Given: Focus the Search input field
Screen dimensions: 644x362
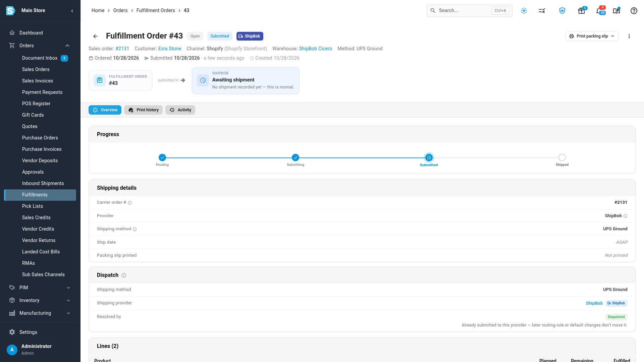Looking at the screenshot, I should coord(469,11).
